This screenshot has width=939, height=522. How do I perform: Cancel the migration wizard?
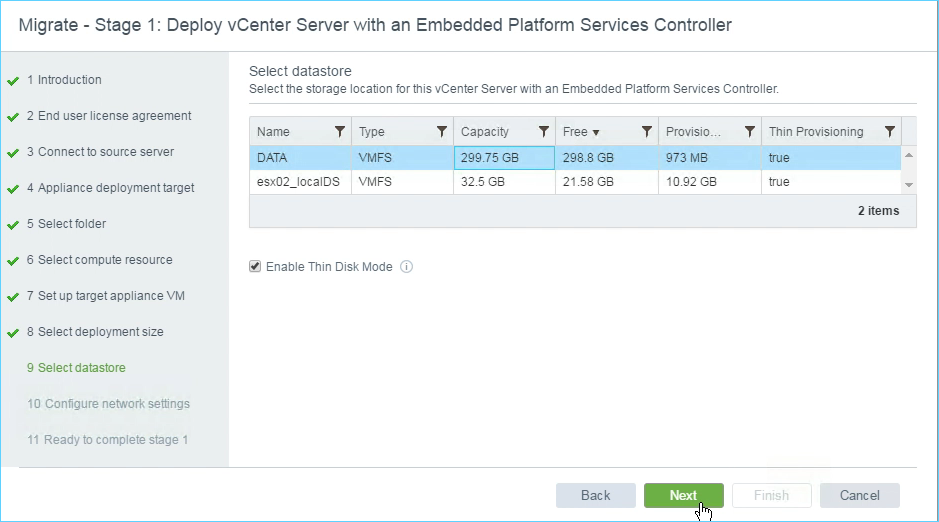pyautogui.click(x=859, y=495)
